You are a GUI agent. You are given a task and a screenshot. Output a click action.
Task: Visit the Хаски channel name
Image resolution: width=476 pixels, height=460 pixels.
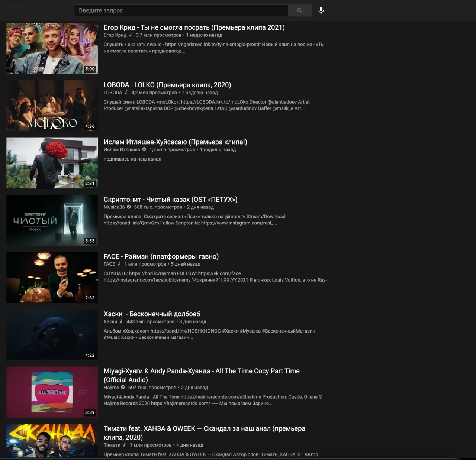(110, 321)
